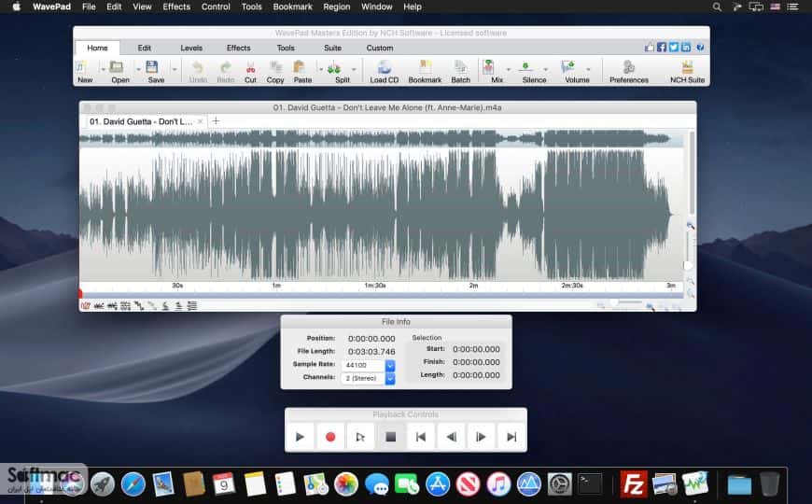The width and height of the screenshot is (812, 504).
Task: Click the play-from-cursor button
Action: coord(360,437)
